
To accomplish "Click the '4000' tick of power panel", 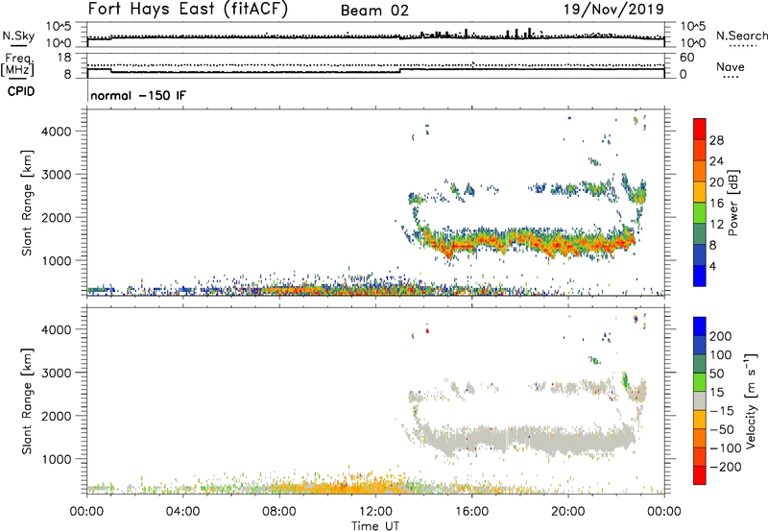I will (x=56, y=132).
